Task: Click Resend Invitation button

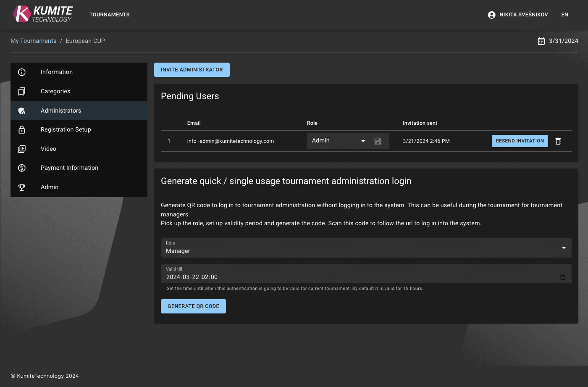Action: coord(520,141)
